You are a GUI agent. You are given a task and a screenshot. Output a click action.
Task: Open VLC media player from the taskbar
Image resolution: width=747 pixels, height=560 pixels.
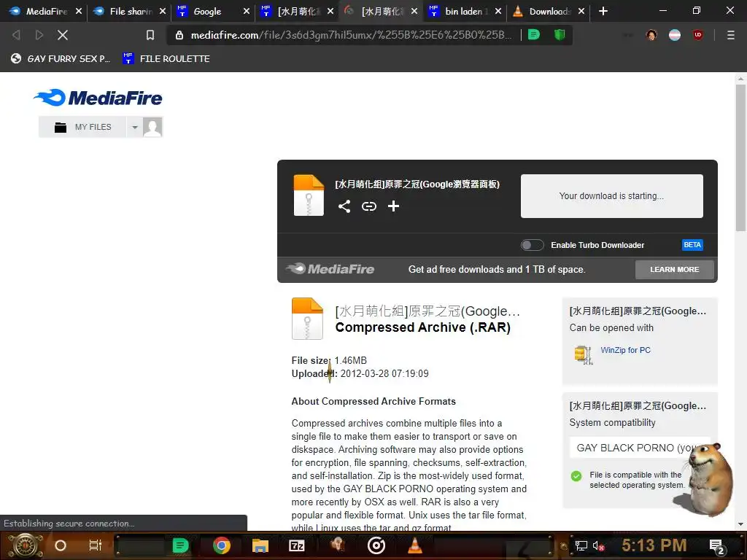(x=415, y=545)
